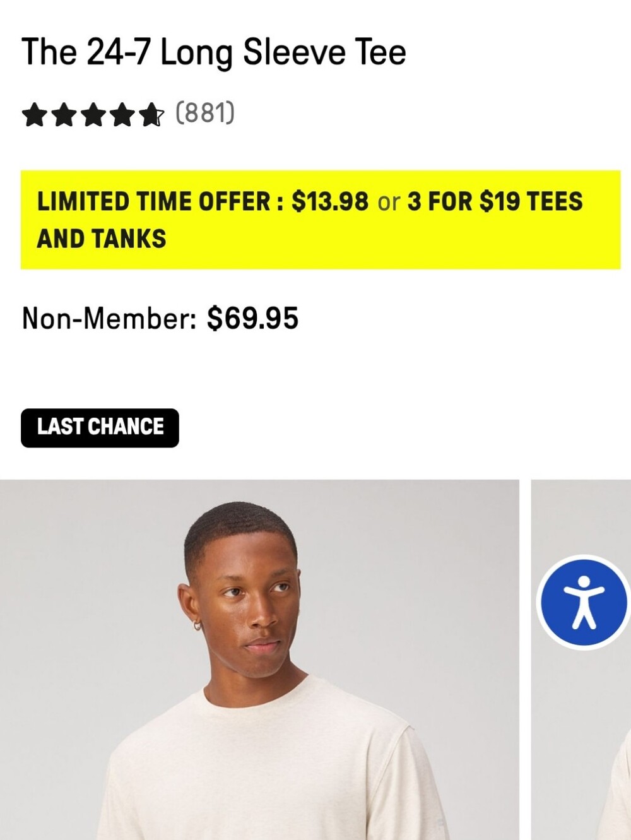The width and height of the screenshot is (631, 840).
Task: Open the 881 reviews link
Action: click(205, 113)
